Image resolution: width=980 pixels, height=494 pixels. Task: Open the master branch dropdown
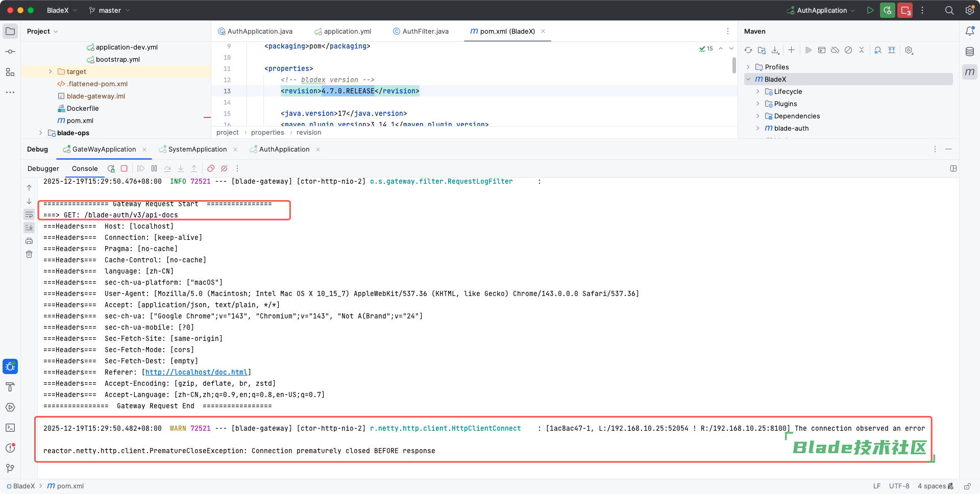(110, 10)
